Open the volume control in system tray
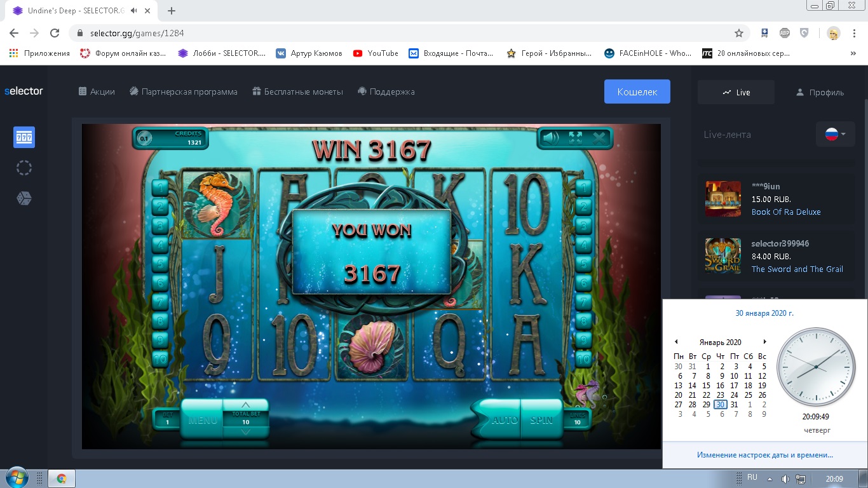 point(785,478)
